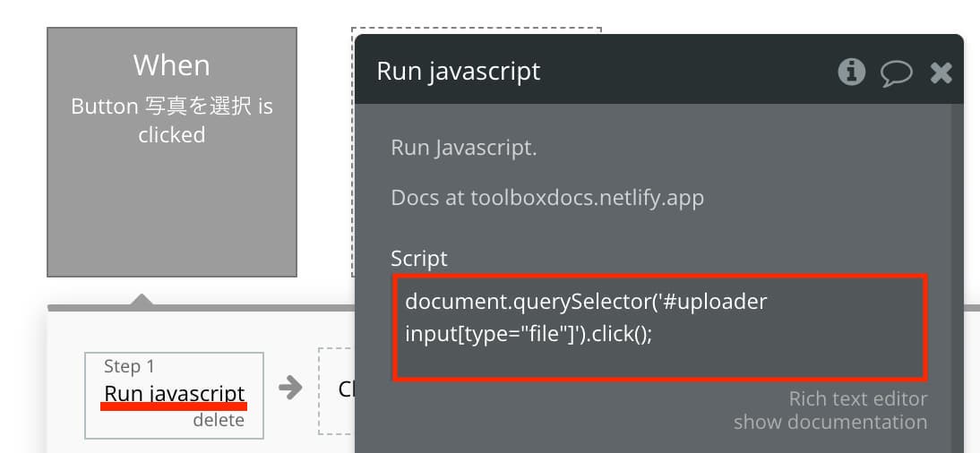Click the dashed add-action box after Step 1
The height and width of the screenshot is (453, 980).
pos(336,391)
